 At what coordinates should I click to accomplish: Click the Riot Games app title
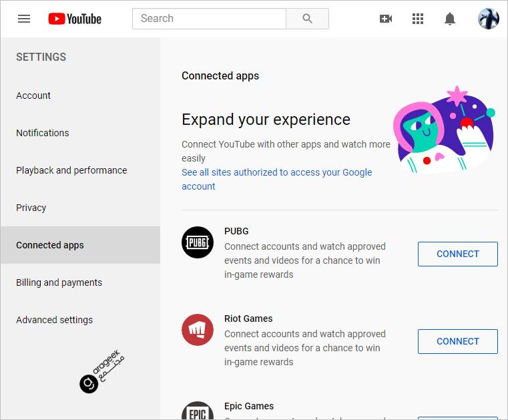248,319
